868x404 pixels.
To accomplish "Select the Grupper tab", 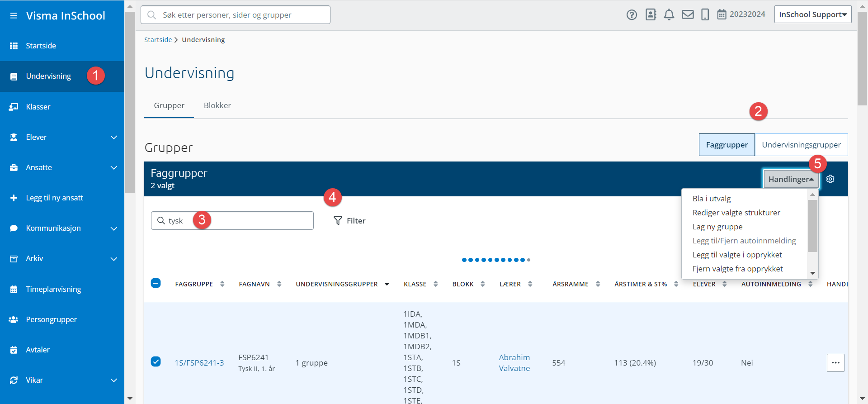I will 169,105.
